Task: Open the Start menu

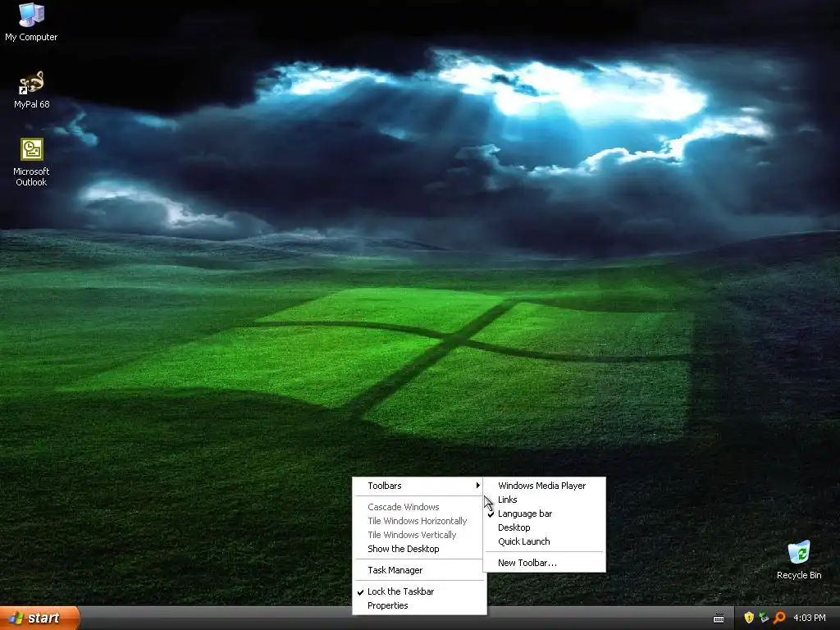Action: 39,618
